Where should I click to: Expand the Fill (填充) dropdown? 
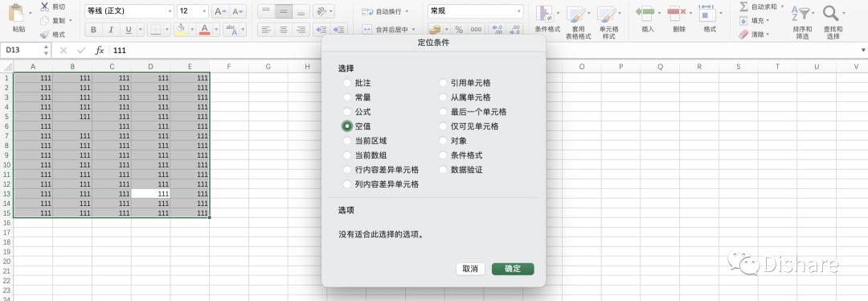[x=768, y=20]
